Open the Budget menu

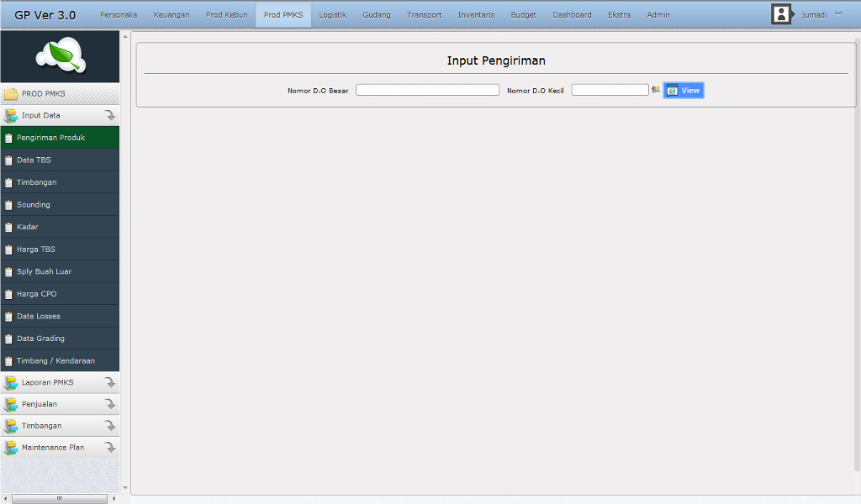click(523, 15)
